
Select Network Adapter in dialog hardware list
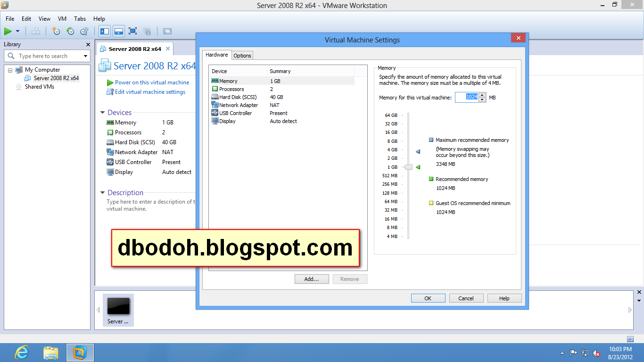coord(282,105)
